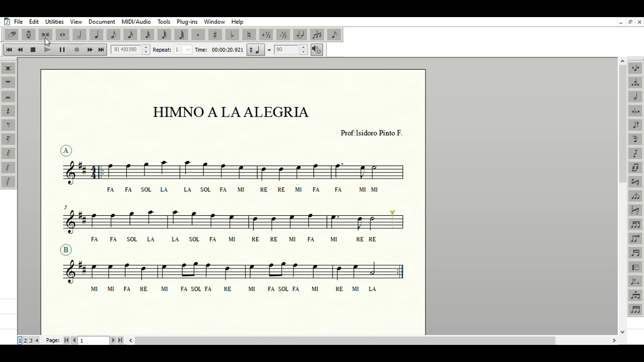
Task: Jump playback to the end
Action: (x=101, y=50)
